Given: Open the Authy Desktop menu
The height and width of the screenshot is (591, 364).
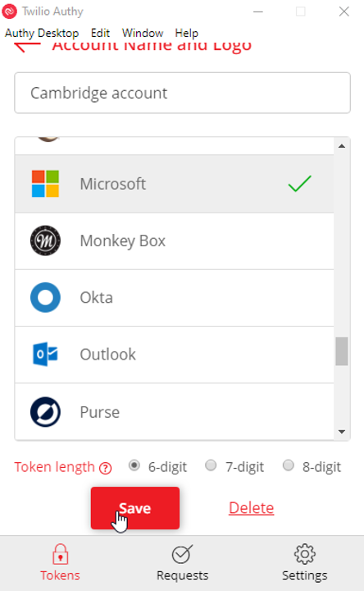Looking at the screenshot, I should tap(42, 33).
